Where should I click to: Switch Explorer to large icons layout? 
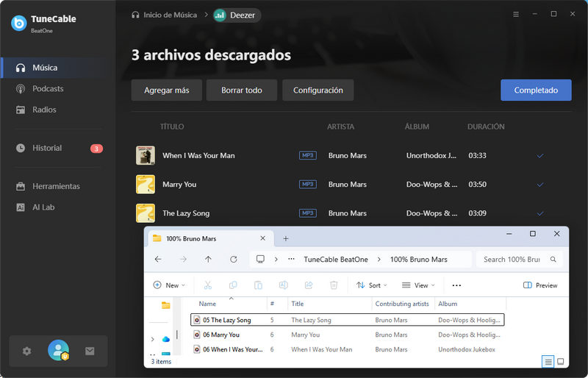561,362
